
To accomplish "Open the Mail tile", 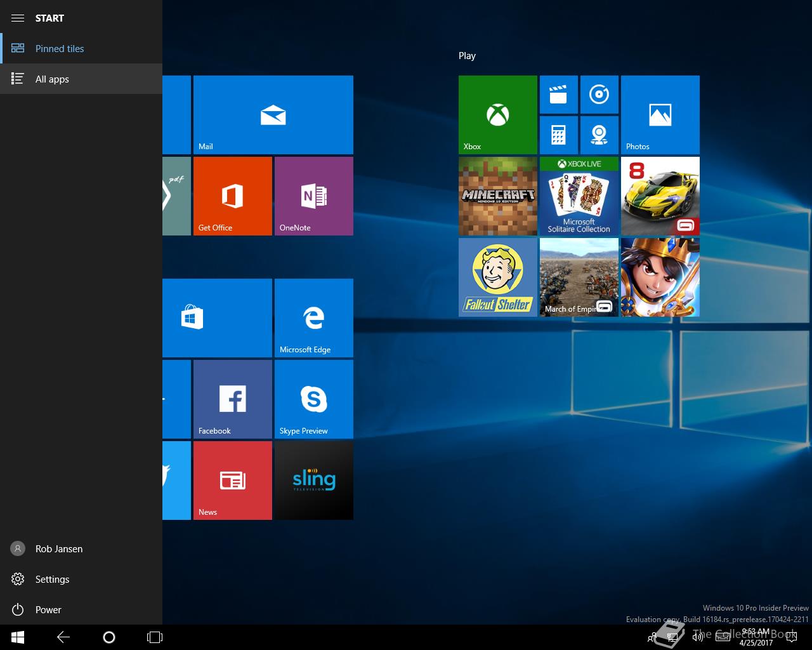I will 273,115.
